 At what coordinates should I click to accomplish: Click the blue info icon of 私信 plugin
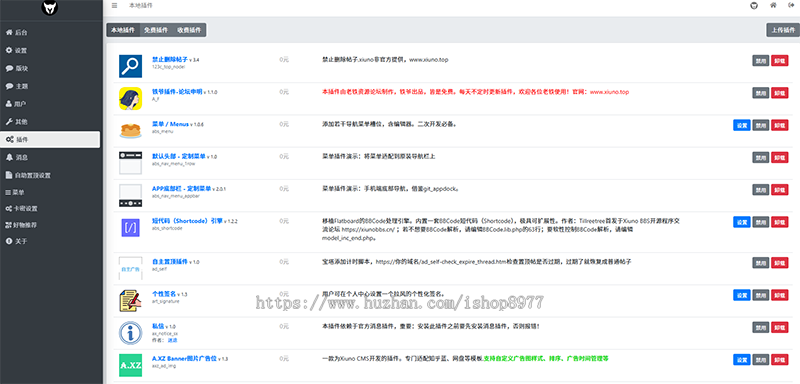click(x=131, y=332)
